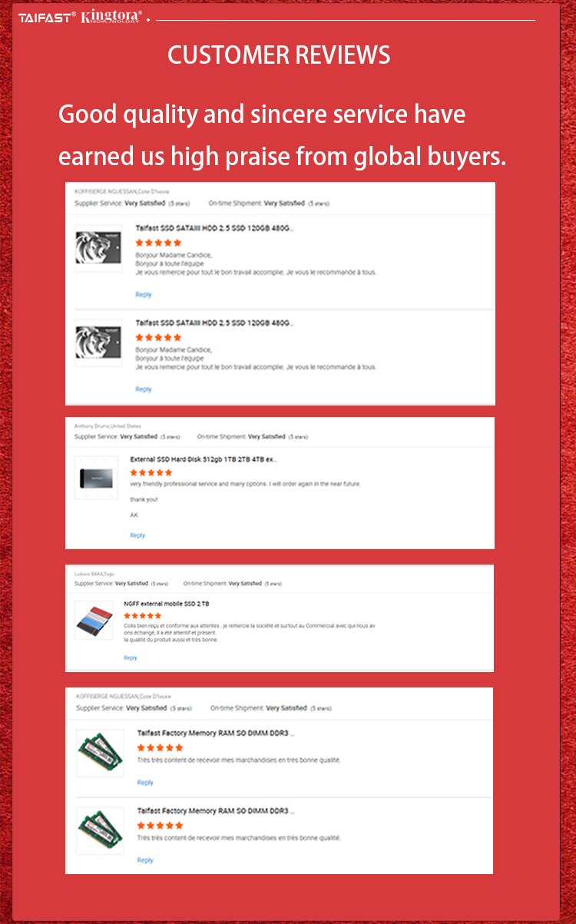Open the second Memory RAM SO DIMM thumbnail

coord(100,830)
